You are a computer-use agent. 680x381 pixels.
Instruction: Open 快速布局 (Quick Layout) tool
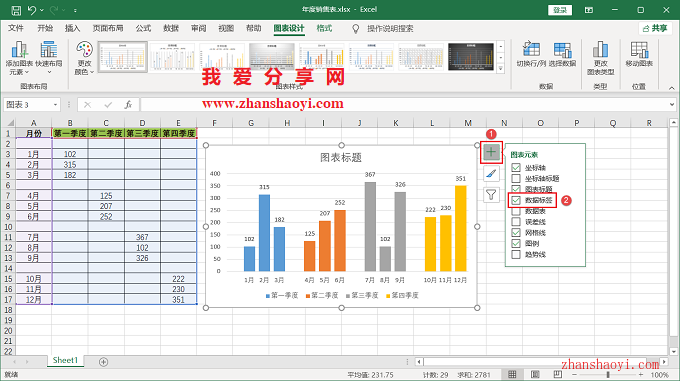(x=49, y=58)
